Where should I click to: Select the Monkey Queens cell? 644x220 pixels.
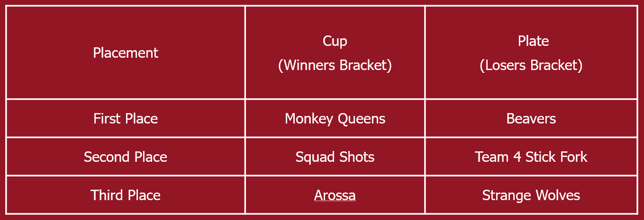[x=335, y=118]
